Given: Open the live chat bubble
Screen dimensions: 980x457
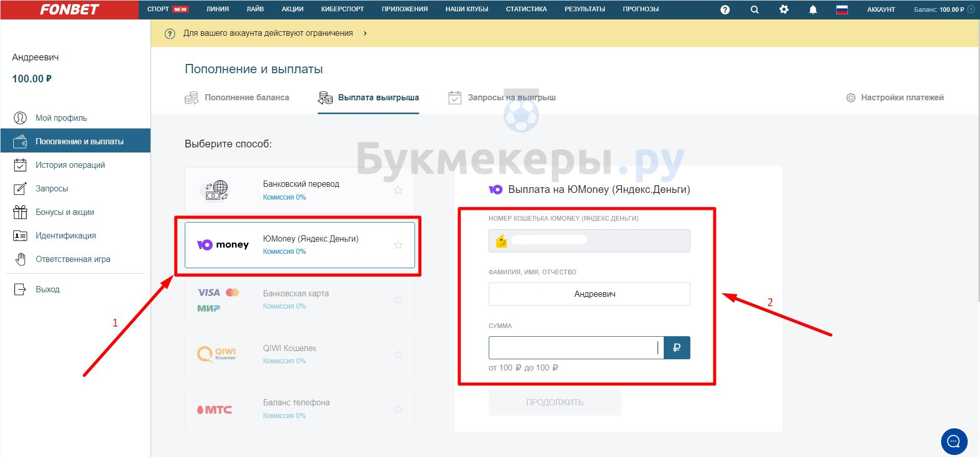Looking at the screenshot, I should click(x=954, y=441).
